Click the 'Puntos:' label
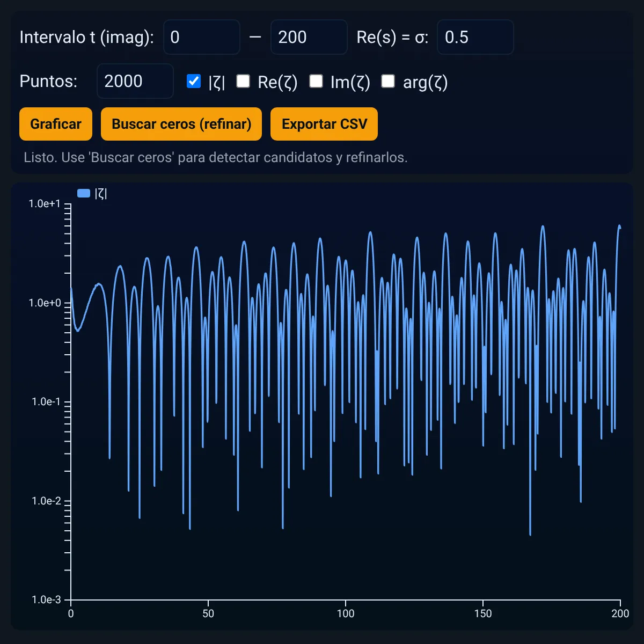The height and width of the screenshot is (644, 644). tap(48, 81)
